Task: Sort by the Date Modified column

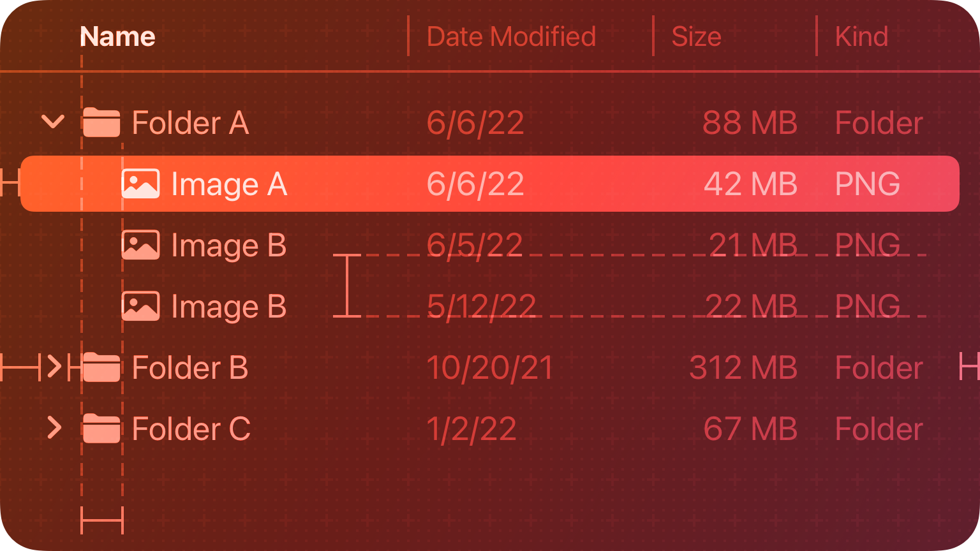Action: click(511, 37)
